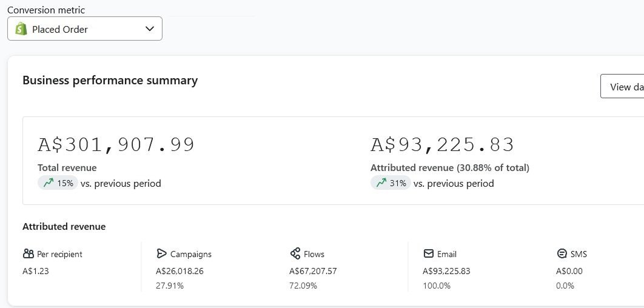Click the A$93,225.83 email value
The height and width of the screenshot is (308, 644).
coord(446,271)
